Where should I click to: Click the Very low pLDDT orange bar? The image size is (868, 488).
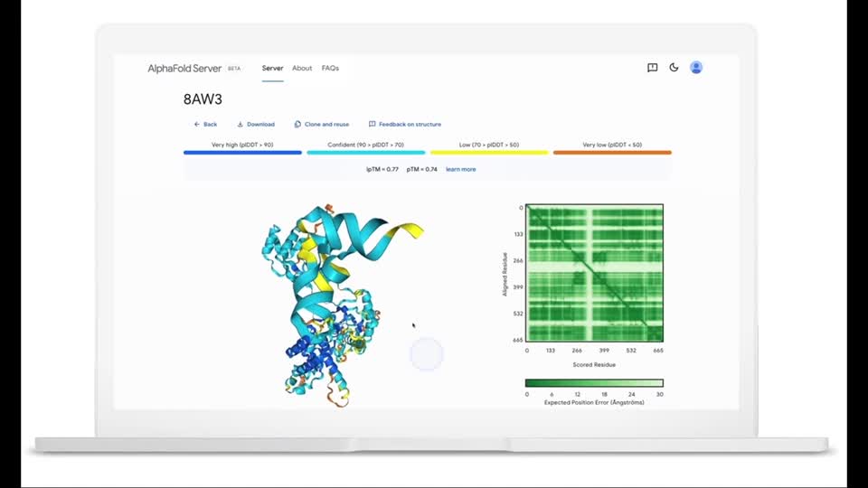(x=612, y=152)
